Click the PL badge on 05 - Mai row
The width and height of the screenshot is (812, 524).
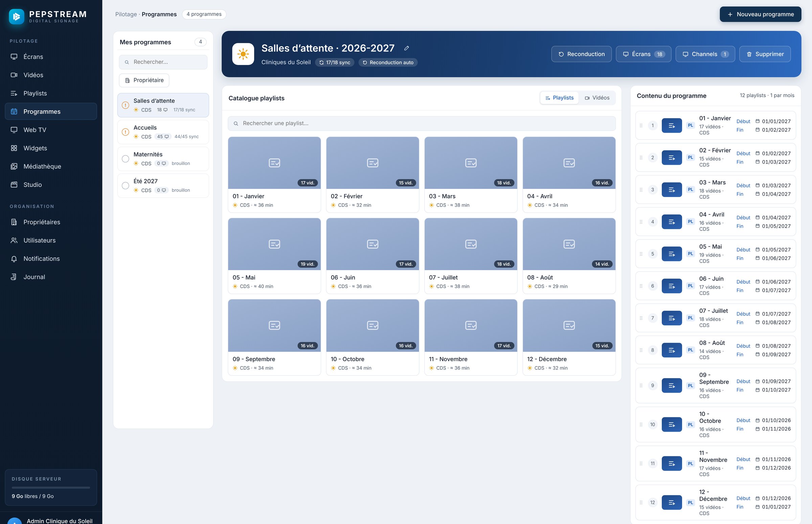(x=690, y=254)
